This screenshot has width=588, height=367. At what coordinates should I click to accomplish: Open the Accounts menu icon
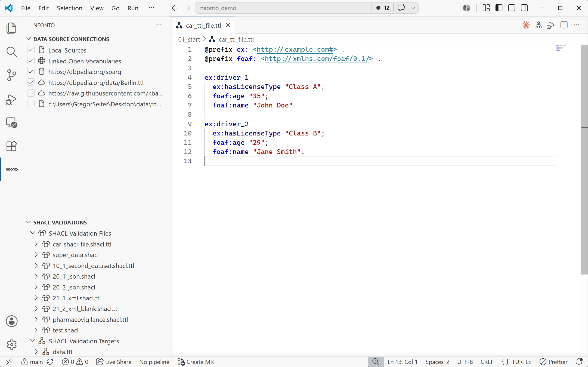click(11, 321)
